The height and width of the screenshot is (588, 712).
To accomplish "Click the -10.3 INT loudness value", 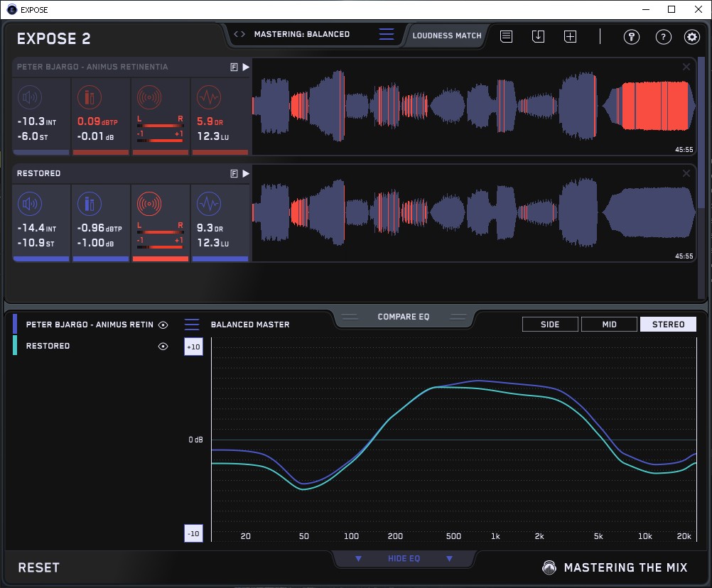I will pos(37,121).
